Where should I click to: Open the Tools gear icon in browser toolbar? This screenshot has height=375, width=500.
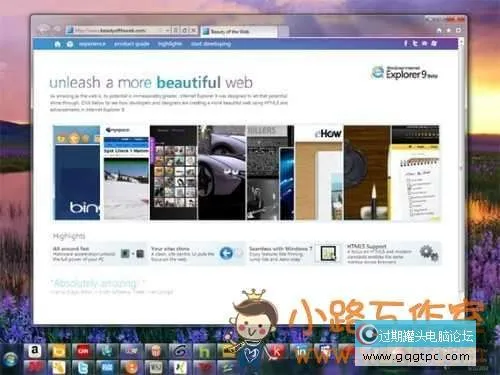(458, 30)
